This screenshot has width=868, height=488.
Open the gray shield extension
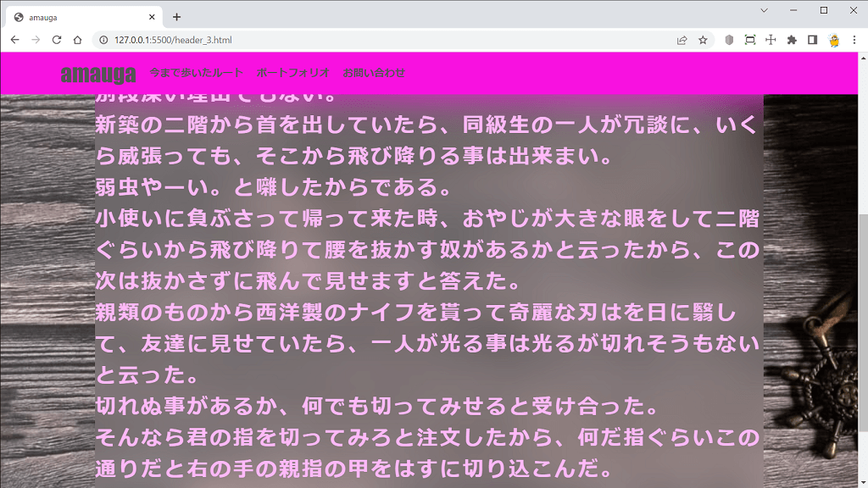[x=729, y=40]
